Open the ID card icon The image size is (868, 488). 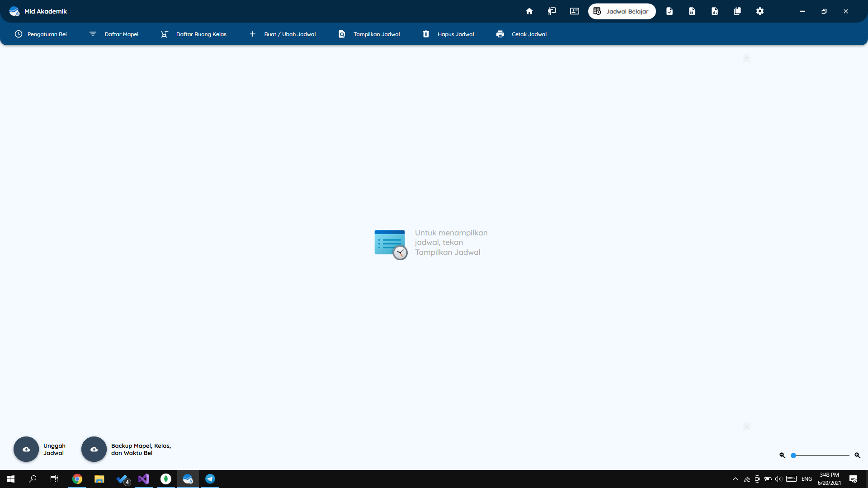point(575,11)
